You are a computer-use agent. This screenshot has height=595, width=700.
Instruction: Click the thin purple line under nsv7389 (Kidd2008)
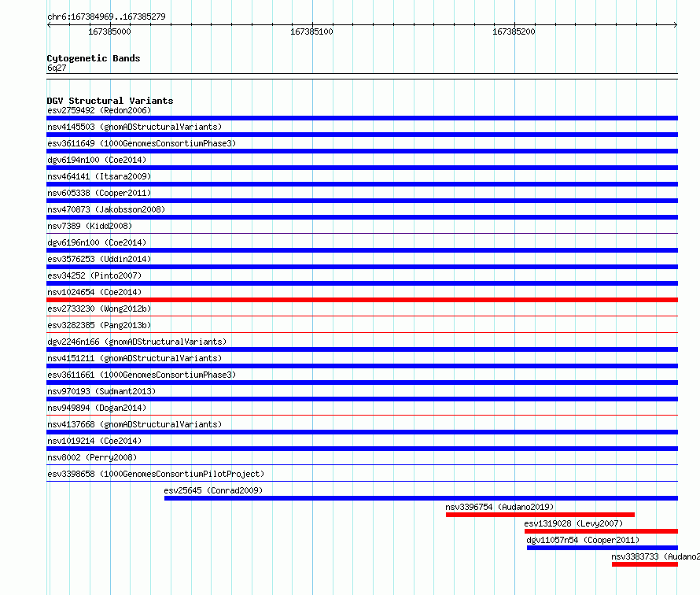click(x=362, y=233)
